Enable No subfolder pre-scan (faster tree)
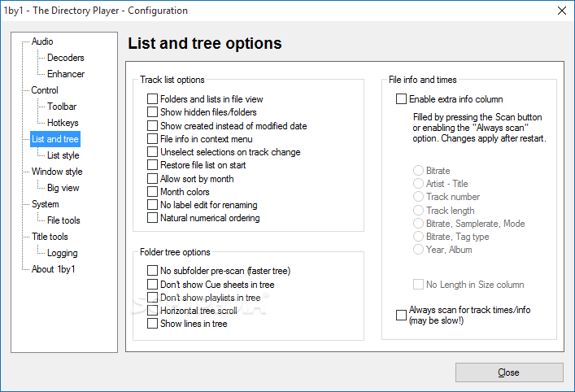 (x=153, y=271)
